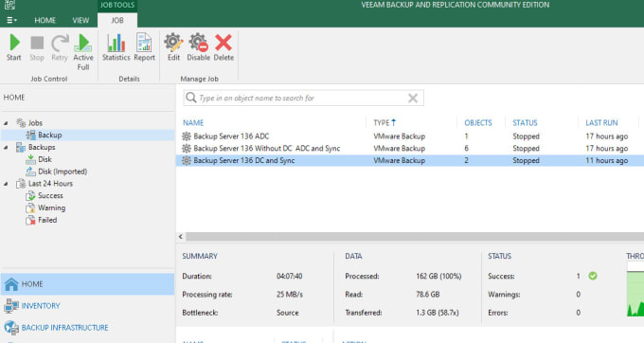Screen dimensions: 644x343
Task: Switch to the HOME ribbon tab
Action: coord(45,20)
